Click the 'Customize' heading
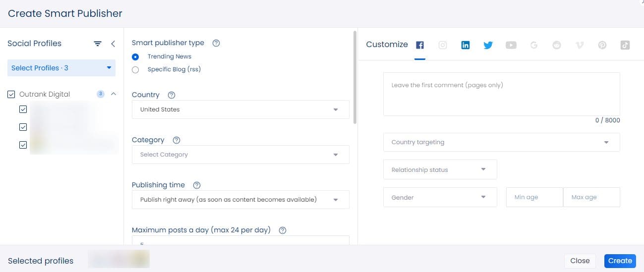 [387, 44]
